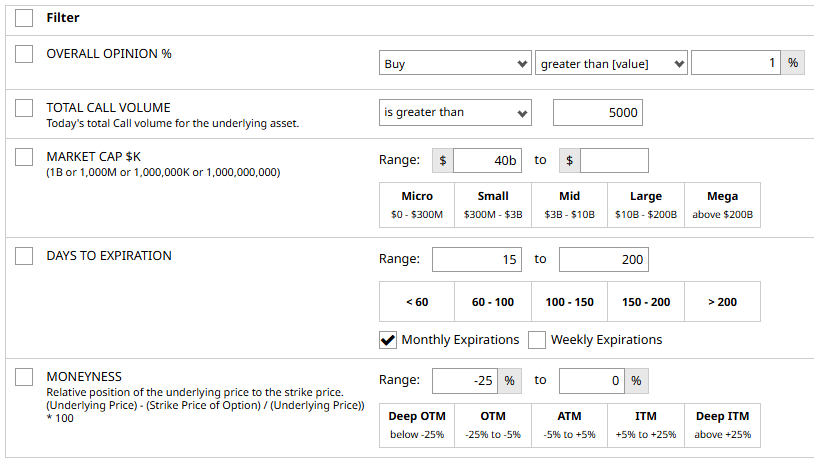Focus the Total Call Volume value field
814x458 pixels.
tap(597, 113)
